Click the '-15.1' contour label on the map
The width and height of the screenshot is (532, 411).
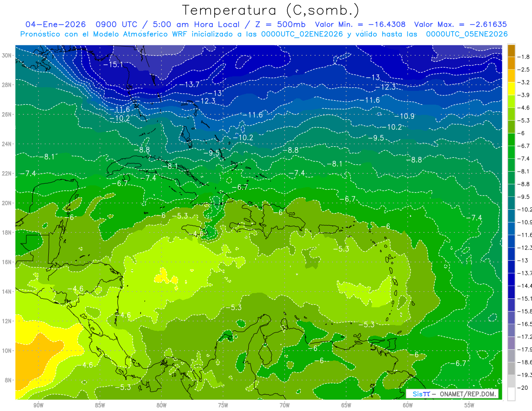pos(113,65)
